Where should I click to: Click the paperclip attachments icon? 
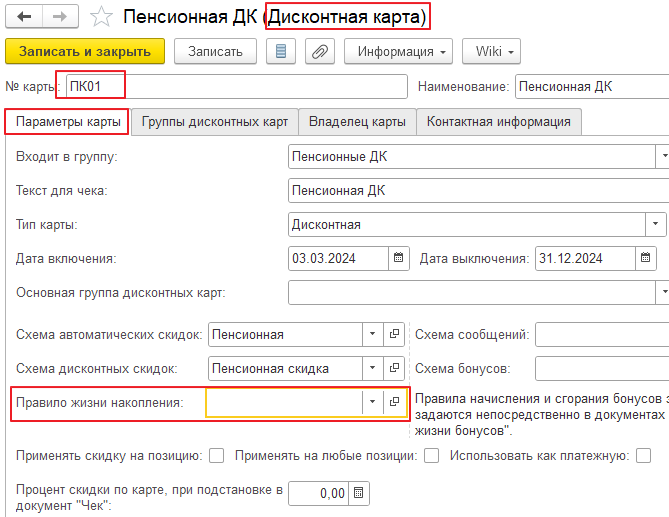point(318,51)
